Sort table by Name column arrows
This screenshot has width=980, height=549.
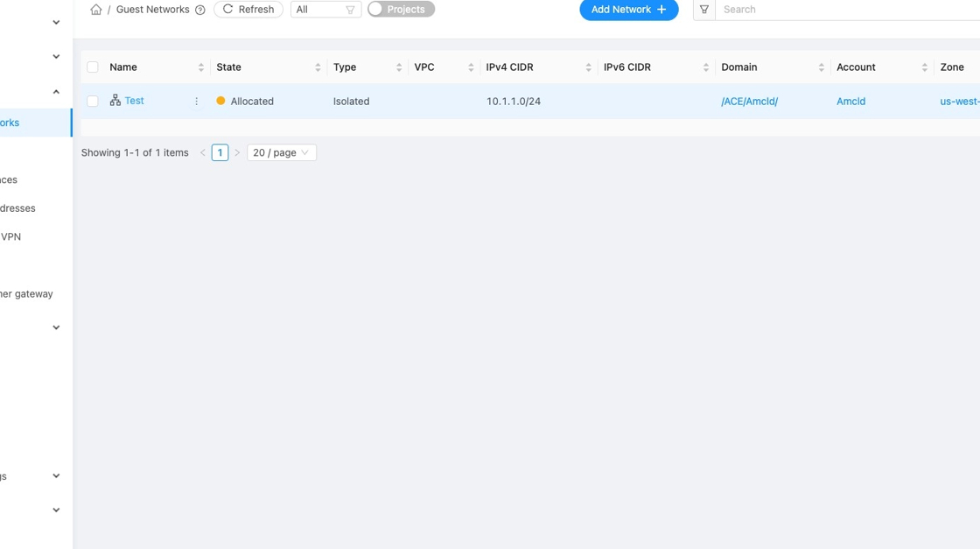click(200, 67)
